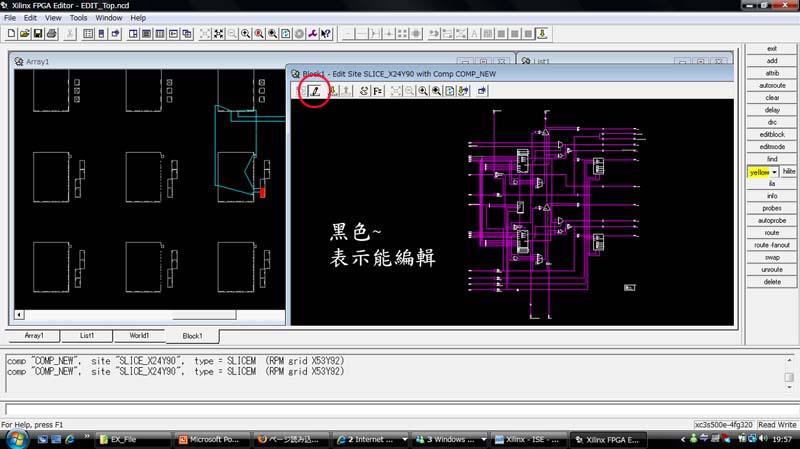
Task: Zoom in within the Block1 toolbar
Action: click(x=423, y=91)
